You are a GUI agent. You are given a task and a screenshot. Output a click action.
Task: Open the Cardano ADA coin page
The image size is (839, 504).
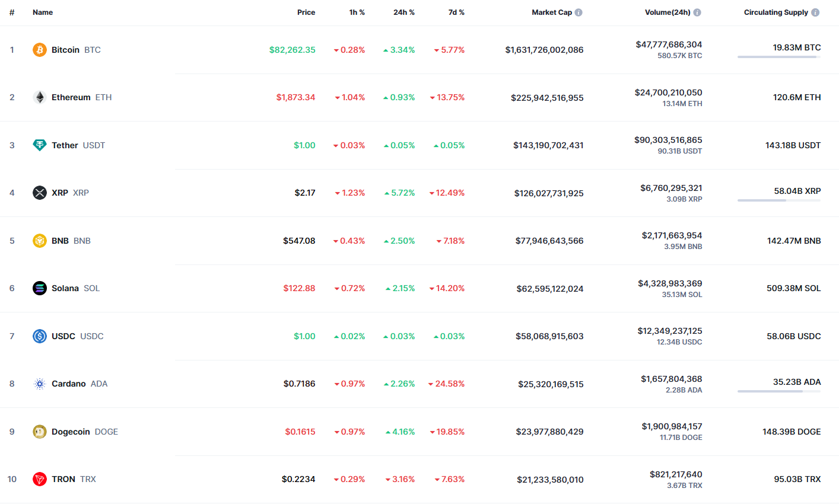click(80, 384)
